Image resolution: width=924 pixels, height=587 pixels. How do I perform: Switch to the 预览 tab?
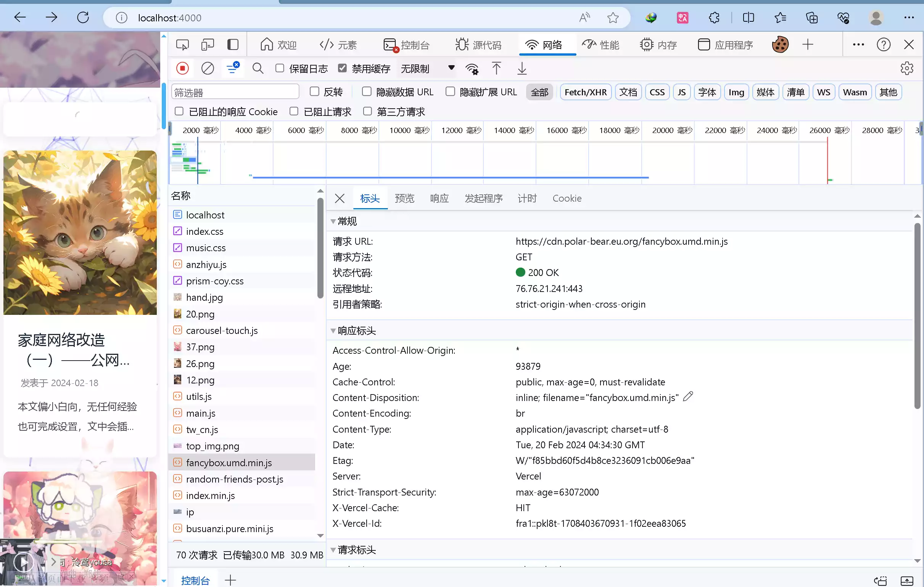tap(404, 198)
